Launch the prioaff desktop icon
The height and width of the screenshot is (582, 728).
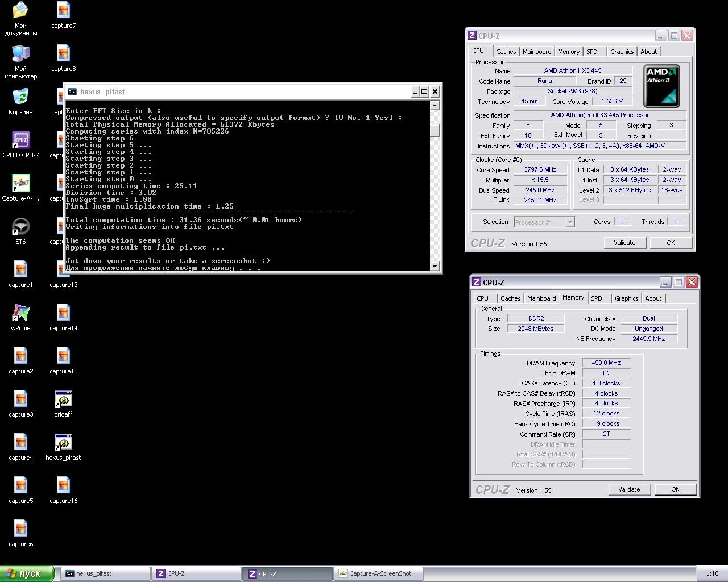click(63, 404)
